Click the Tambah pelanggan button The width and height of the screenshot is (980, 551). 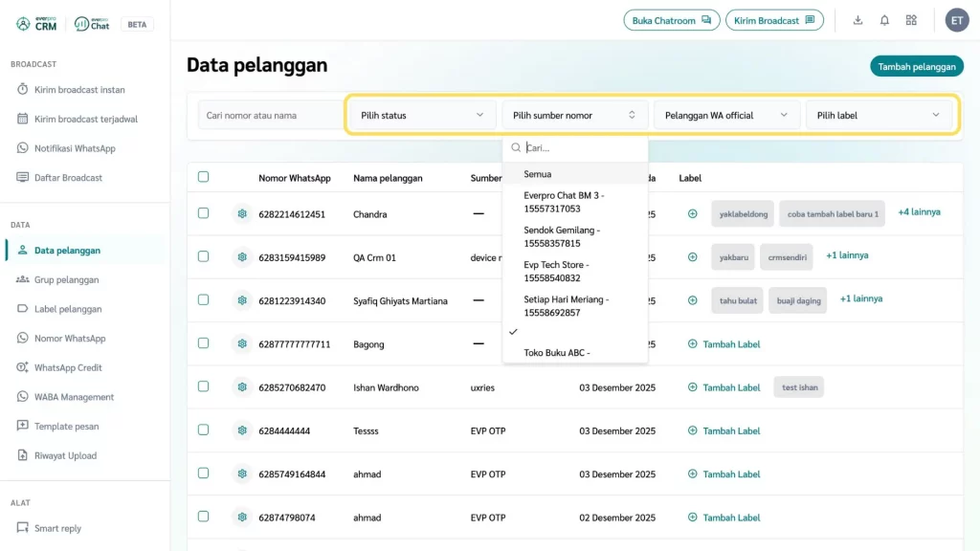tap(916, 66)
